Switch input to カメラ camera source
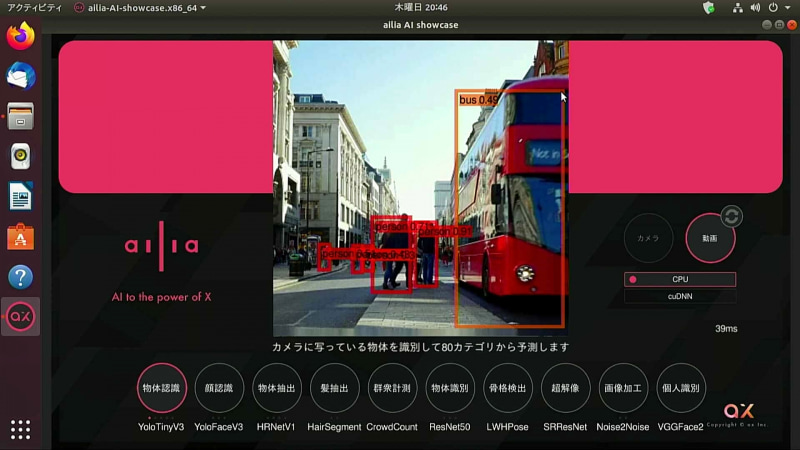The image size is (800, 450). pos(648,238)
